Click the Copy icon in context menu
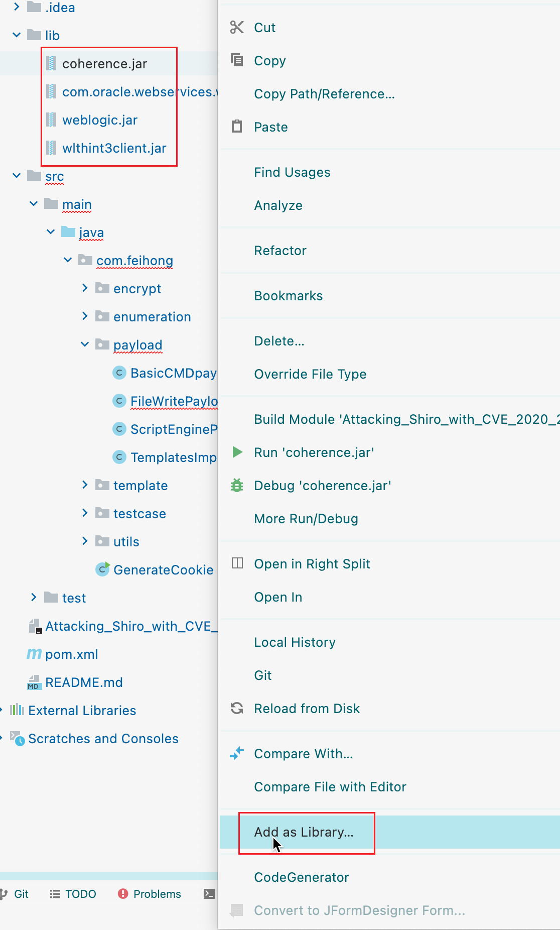The image size is (560, 930). click(237, 60)
